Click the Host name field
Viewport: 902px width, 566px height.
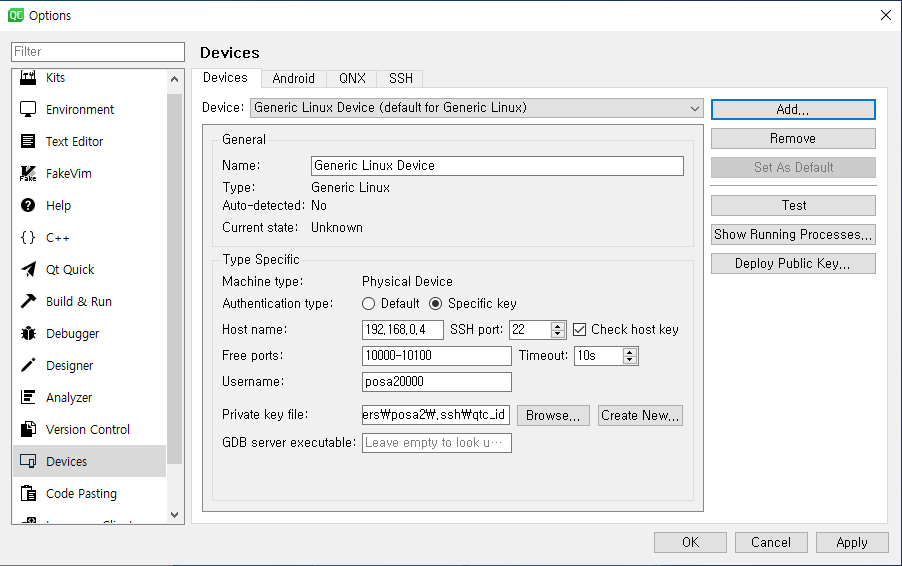click(403, 330)
